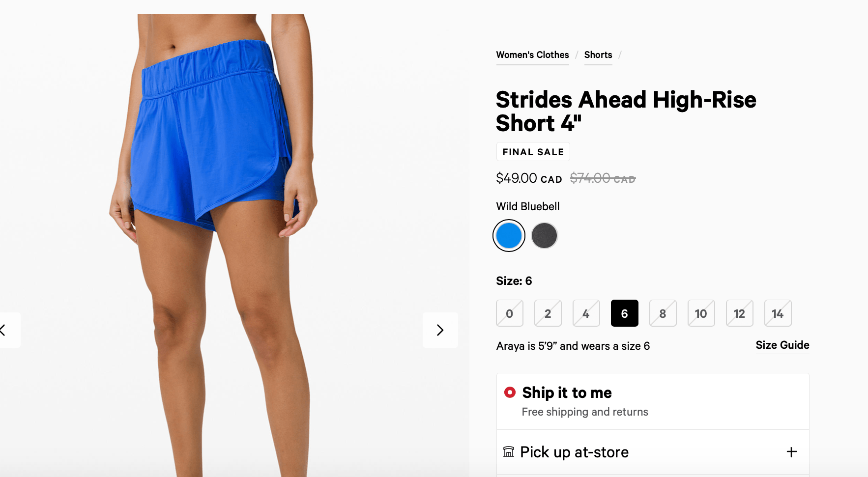Viewport: 868px width, 477px height.
Task: Select size 12
Action: point(740,313)
